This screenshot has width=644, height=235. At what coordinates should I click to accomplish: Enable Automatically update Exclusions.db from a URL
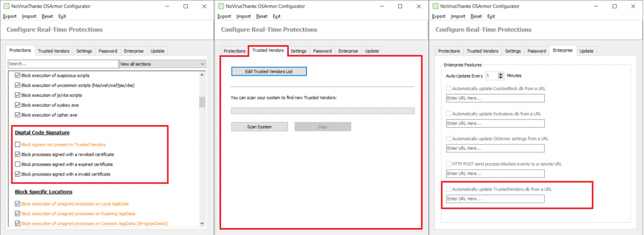449,114
